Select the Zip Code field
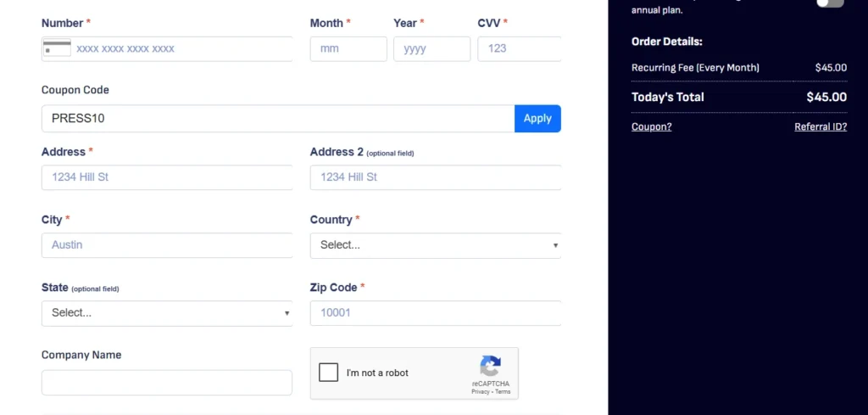Image resolution: width=868 pixels, height=415 pixels. click(436, 313)
